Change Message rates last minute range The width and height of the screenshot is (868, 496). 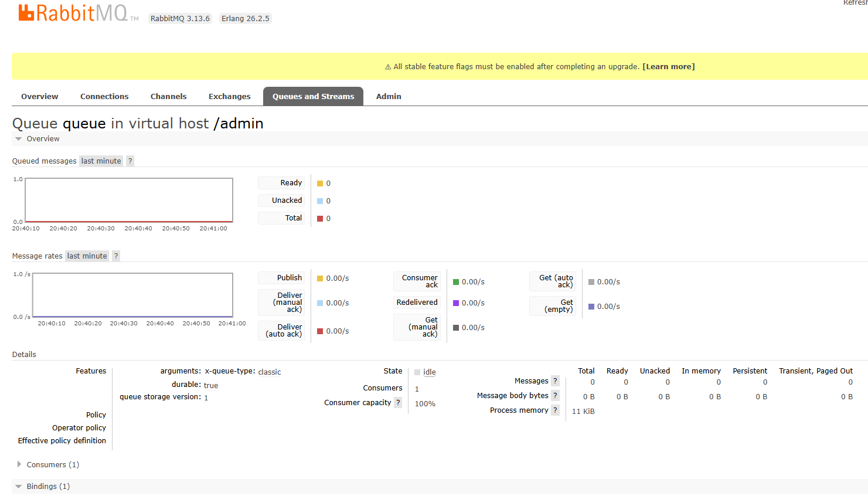pos(87,256)
